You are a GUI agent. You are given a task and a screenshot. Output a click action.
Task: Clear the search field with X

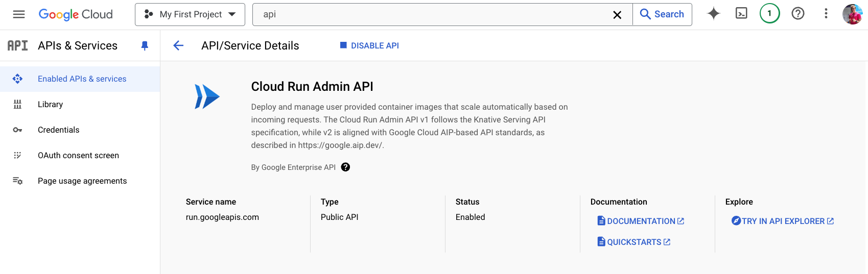click(617, 15)
